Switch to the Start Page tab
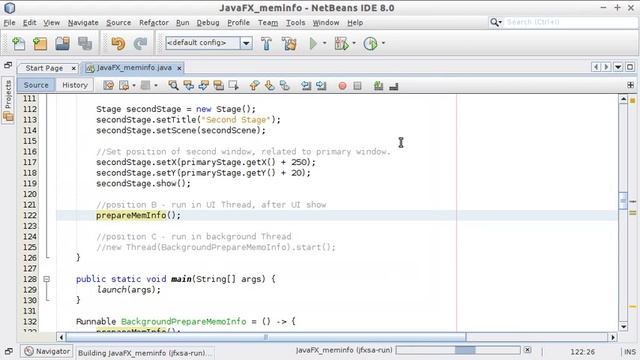Image resolution: width=640 pixels, height=360 pixels. [x=44, y=68]
